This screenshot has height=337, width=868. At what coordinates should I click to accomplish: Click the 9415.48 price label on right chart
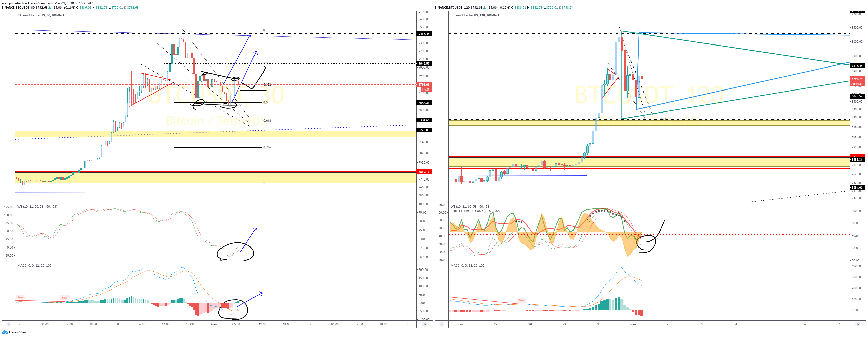click(x=857, y=66)
